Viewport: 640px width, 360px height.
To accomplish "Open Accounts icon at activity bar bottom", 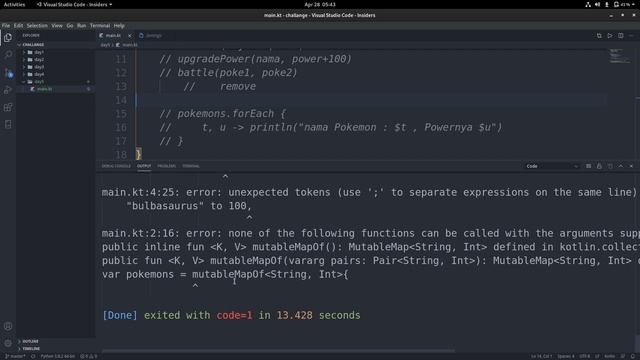I will (8, 326).
